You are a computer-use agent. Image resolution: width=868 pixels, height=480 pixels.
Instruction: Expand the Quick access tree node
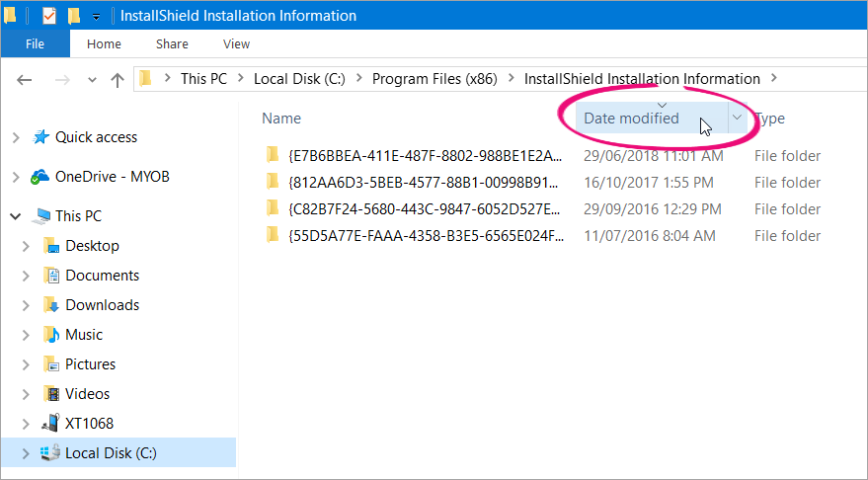click(x=16, y=137)
